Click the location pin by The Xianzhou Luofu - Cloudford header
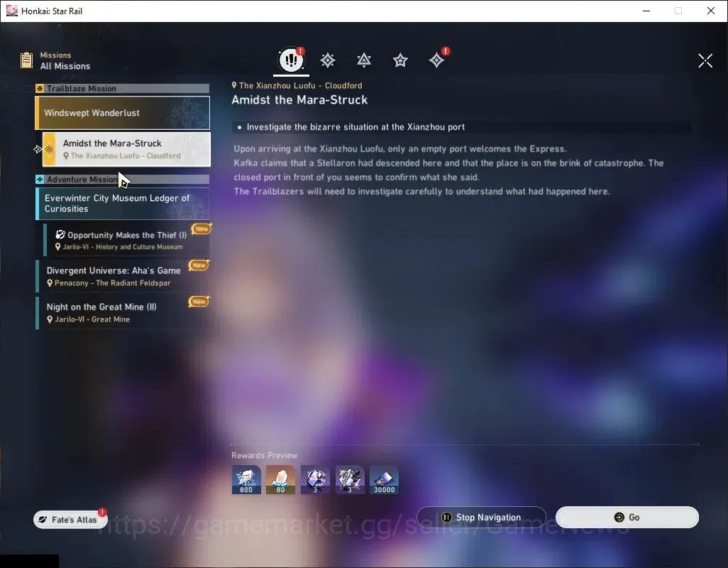This screenshot has height=568, width=728. coord(234,85)
